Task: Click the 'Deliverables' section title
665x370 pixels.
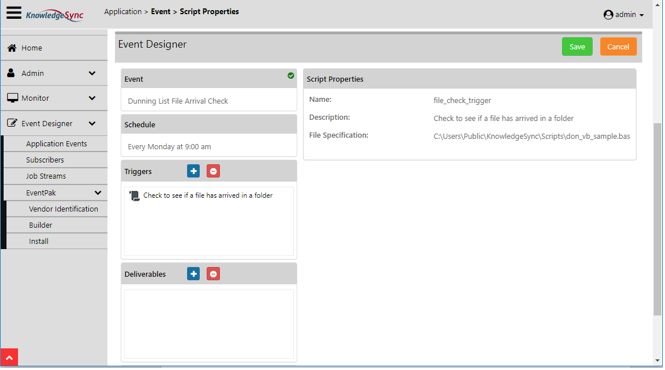Action: 145,274
